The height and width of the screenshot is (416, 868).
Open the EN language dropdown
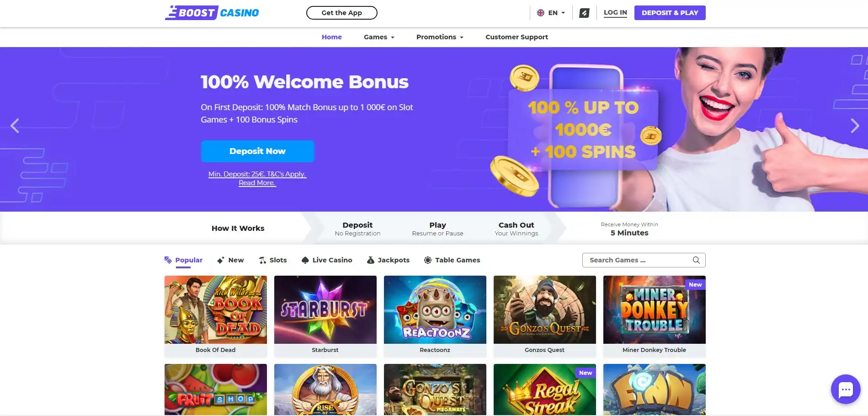[551, 13]
